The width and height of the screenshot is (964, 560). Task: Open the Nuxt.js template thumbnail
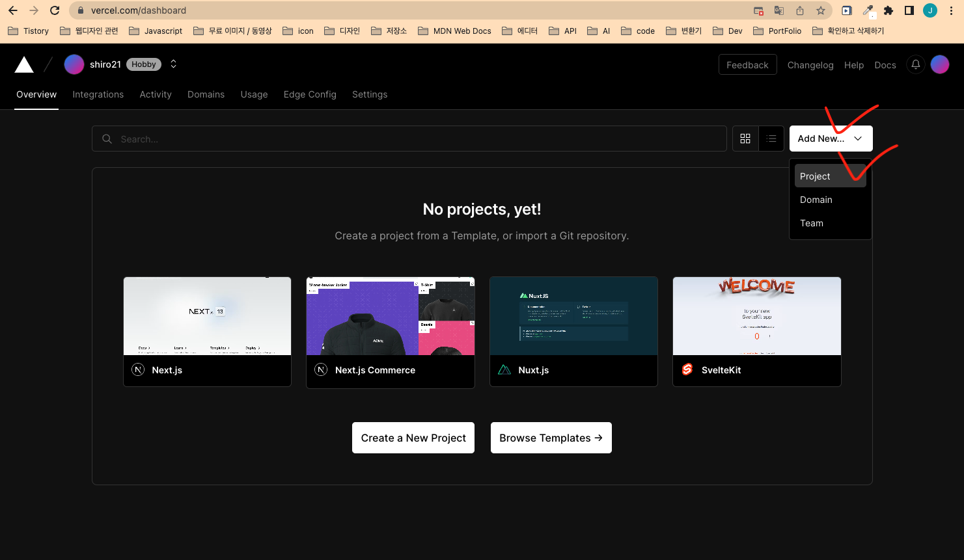pos(573,316)
